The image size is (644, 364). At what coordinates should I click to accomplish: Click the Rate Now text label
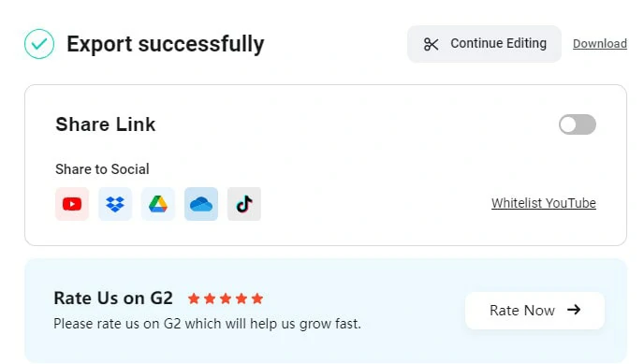coord(522,311)
